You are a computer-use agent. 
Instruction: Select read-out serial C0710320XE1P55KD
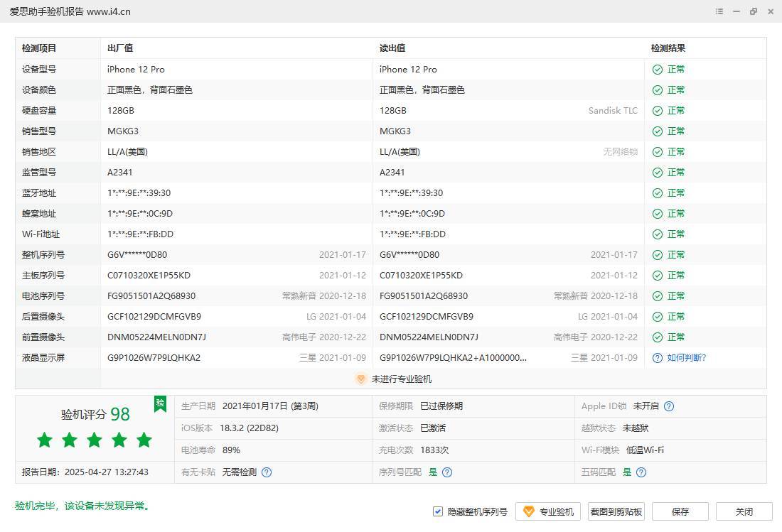click(x=421, y=276)
